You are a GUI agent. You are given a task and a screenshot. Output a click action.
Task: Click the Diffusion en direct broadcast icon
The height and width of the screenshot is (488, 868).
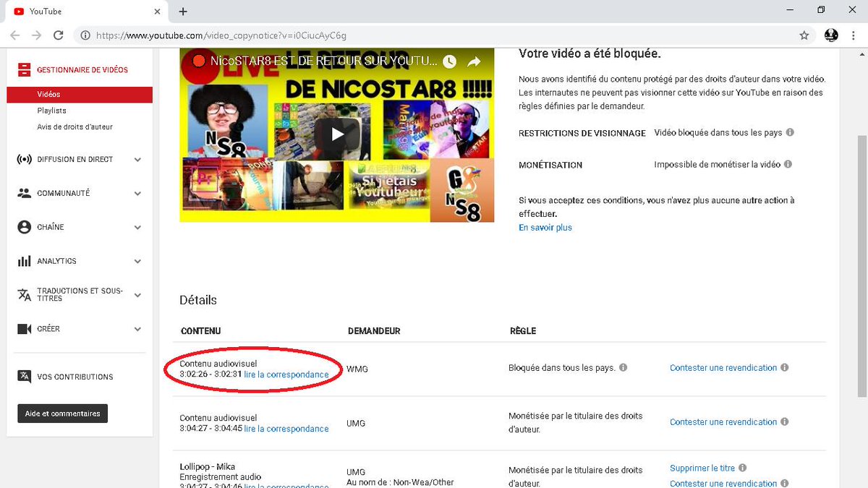coord(25,159)
